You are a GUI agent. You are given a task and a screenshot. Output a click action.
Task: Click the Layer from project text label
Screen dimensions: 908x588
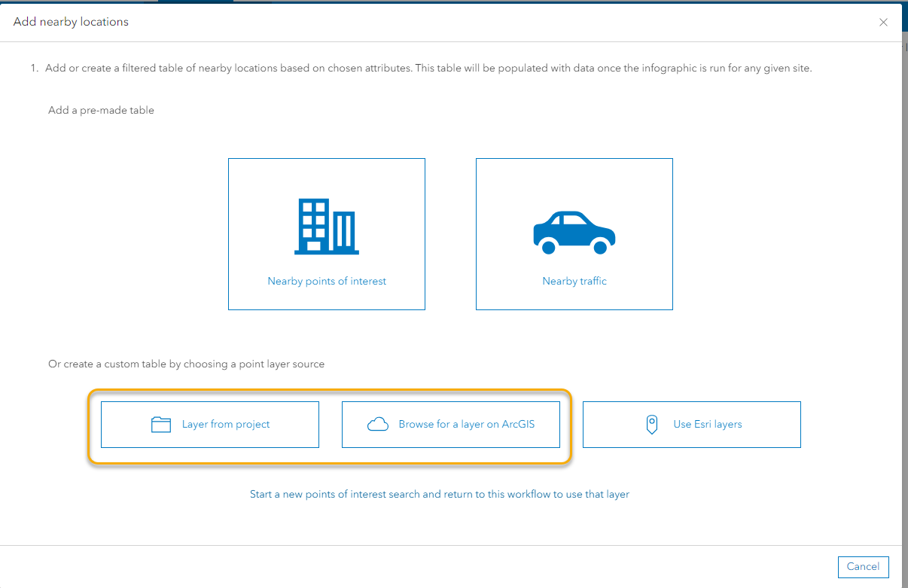click(226, 424)
